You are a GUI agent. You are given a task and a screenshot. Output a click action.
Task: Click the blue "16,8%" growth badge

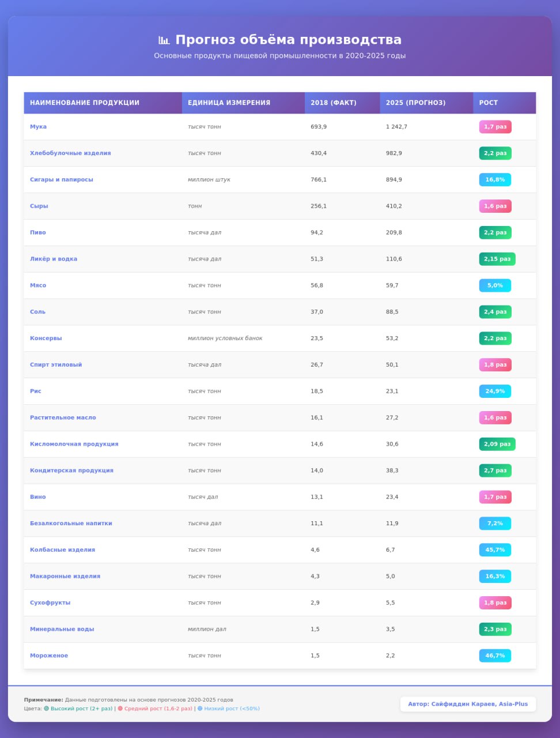click(495, 180)
